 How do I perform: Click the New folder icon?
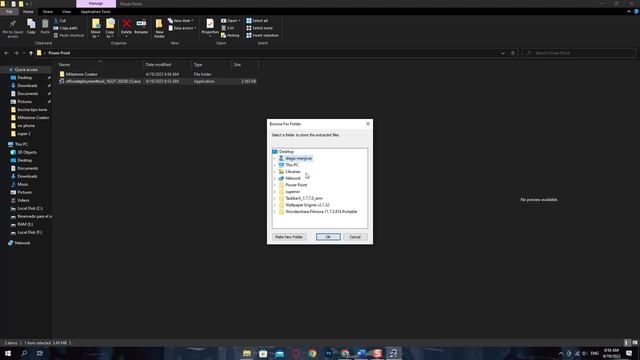[x=159, y=24]
